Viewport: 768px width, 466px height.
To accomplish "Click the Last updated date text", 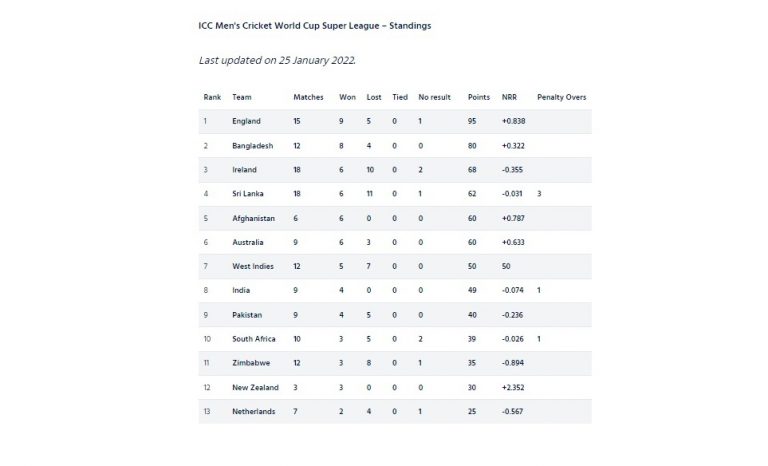I will coord(277,59).
